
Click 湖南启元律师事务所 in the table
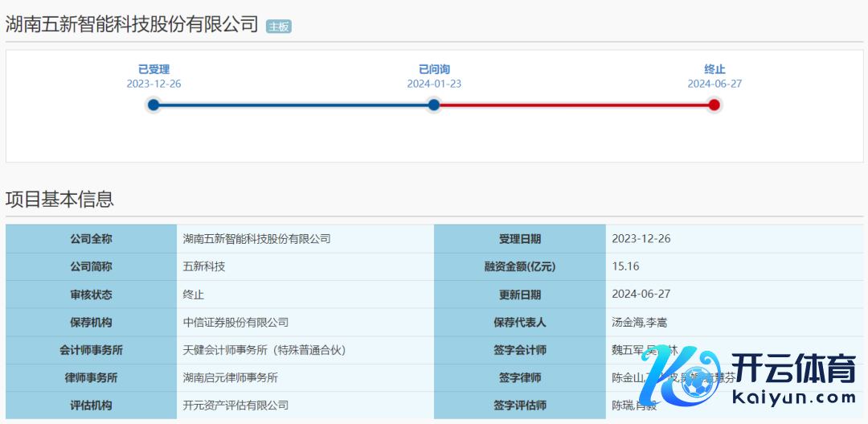coord(231,377)
